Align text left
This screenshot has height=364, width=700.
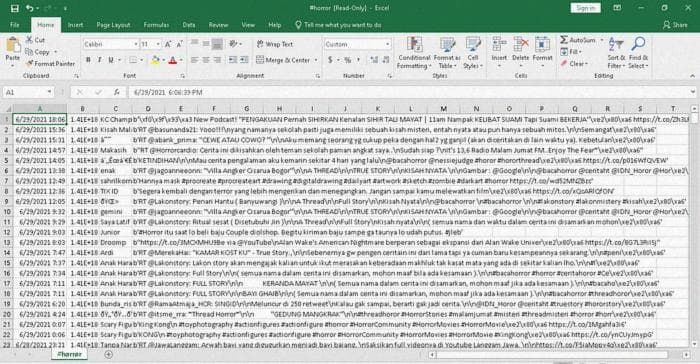tap(195, 60)
